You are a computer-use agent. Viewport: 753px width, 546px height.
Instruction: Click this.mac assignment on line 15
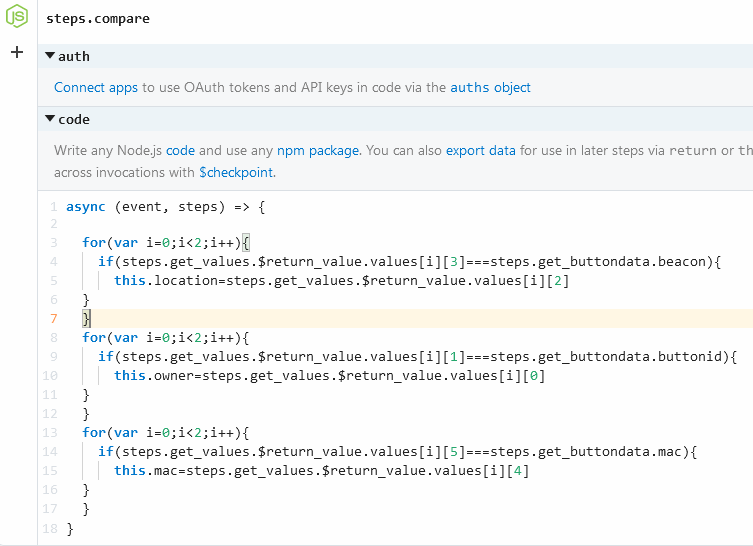pyautogui.click(x=321, y=471)
